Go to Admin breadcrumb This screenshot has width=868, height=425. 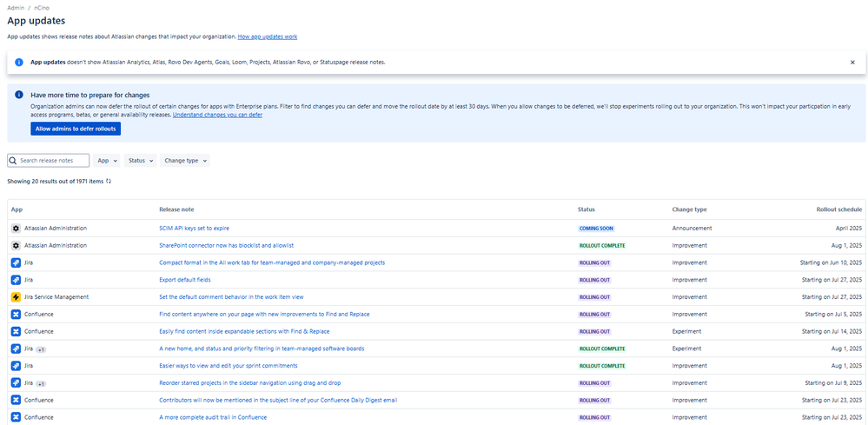16,9
